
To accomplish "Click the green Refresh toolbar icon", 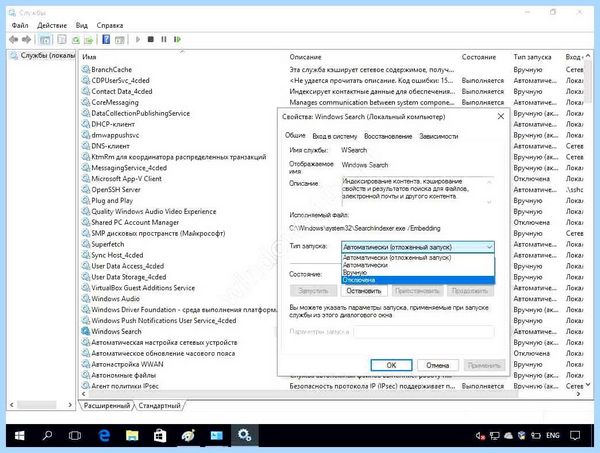I will pos(76,40).
